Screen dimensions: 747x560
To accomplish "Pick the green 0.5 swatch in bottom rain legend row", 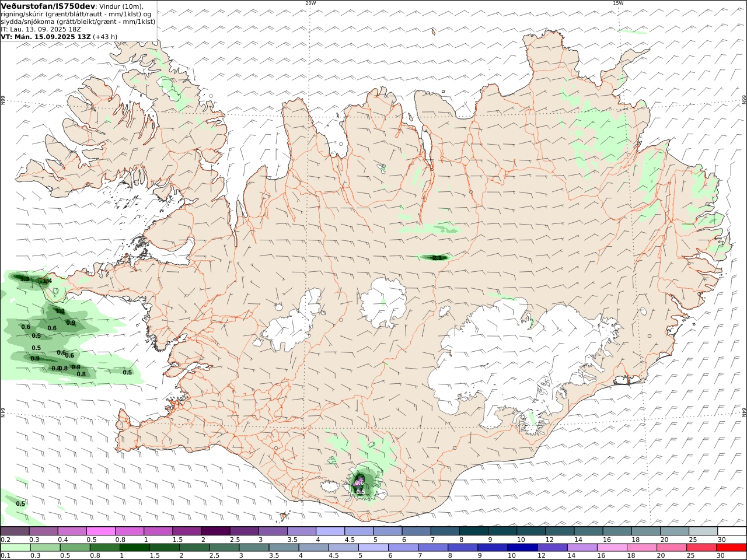I will coord(75,548).
